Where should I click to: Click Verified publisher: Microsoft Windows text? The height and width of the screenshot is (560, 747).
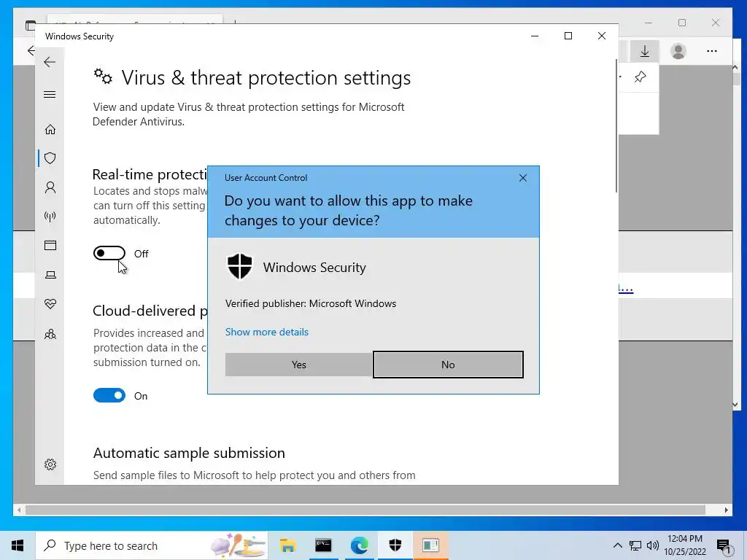click(311, 304)
